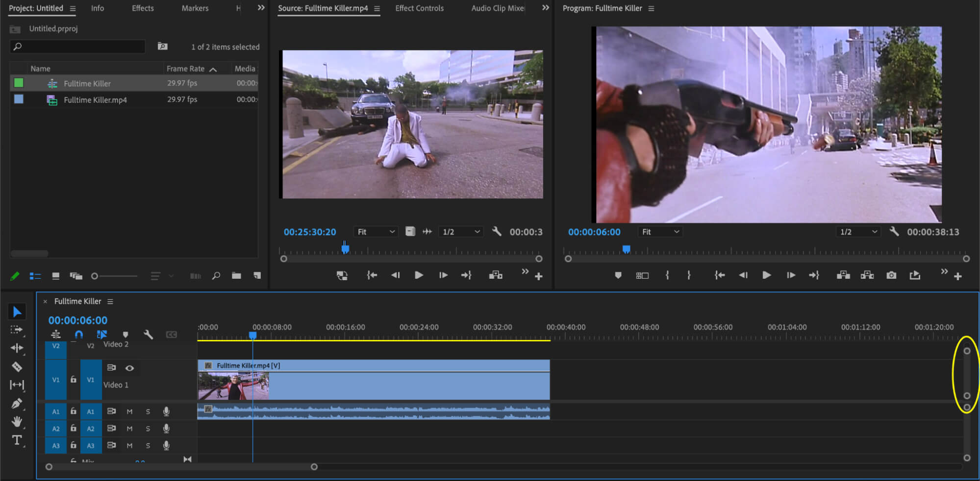Click the Find magnifier in Project panel footer
The height and width of the screenshot is (481, 980).
216,276
